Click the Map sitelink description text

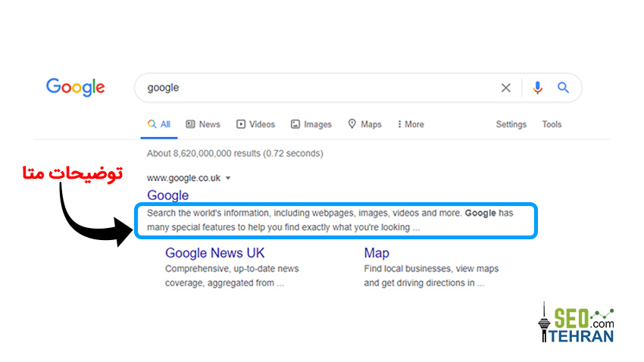tap(431, 276)
